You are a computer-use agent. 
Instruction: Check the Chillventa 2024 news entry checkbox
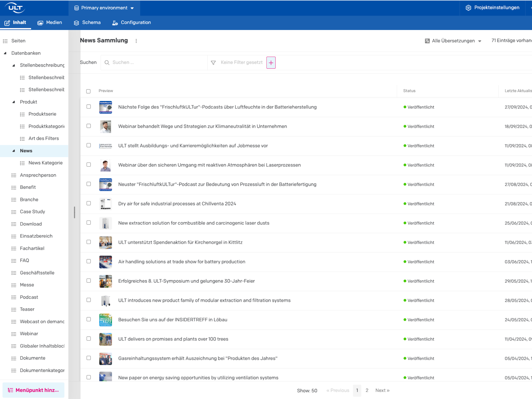pyautogui.click(x=89, y=203)
